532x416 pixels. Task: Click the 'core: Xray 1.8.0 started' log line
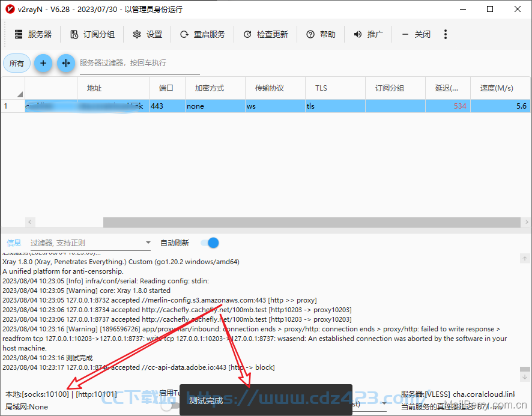point(86,291)
